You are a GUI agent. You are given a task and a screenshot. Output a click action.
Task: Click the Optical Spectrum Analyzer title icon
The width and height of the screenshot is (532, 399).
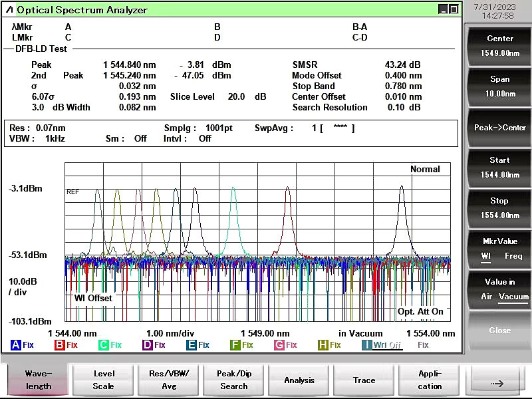tap(9, 10)
